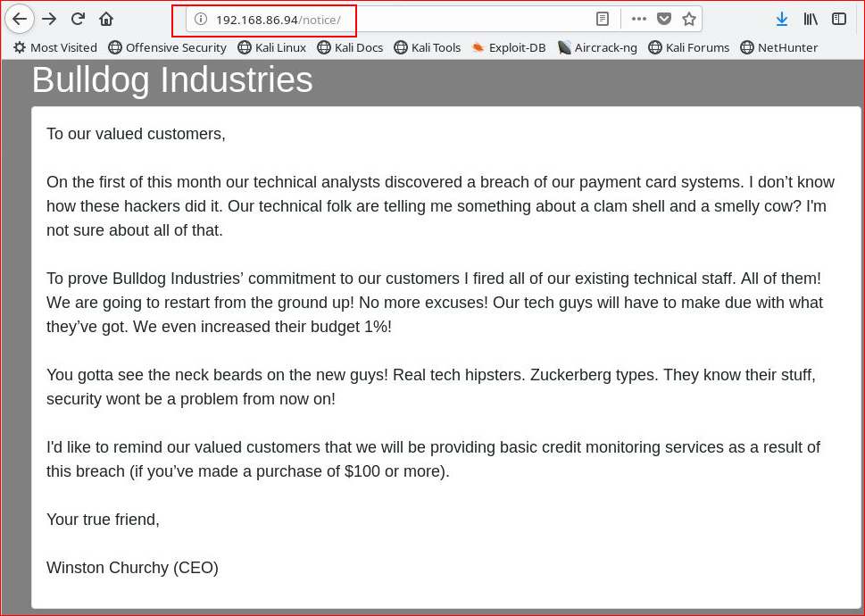Open the Kali Linux bookmark
This screenshot has height=616, width=865.
pos(272,48)
